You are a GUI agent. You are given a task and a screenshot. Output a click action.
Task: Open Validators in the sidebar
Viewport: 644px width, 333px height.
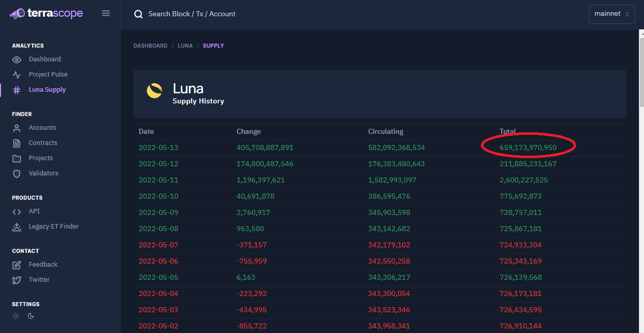tap(43, 173)
